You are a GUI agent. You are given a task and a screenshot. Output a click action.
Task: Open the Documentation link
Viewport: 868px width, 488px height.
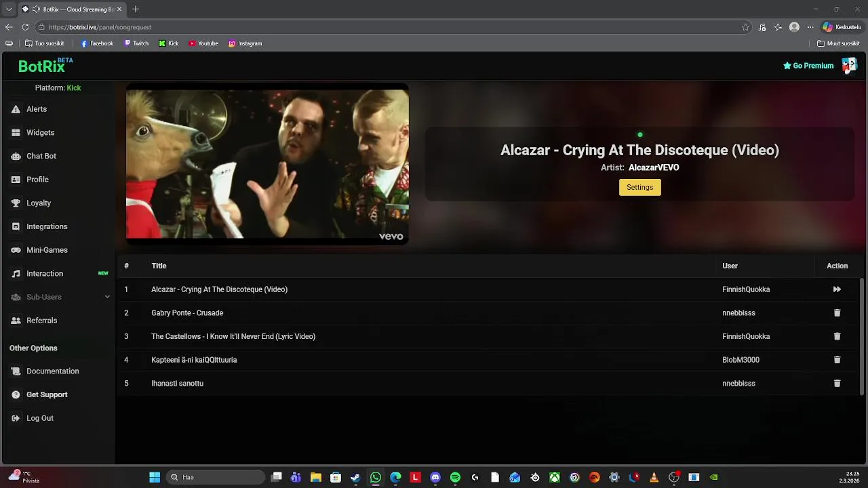point(52,371)
